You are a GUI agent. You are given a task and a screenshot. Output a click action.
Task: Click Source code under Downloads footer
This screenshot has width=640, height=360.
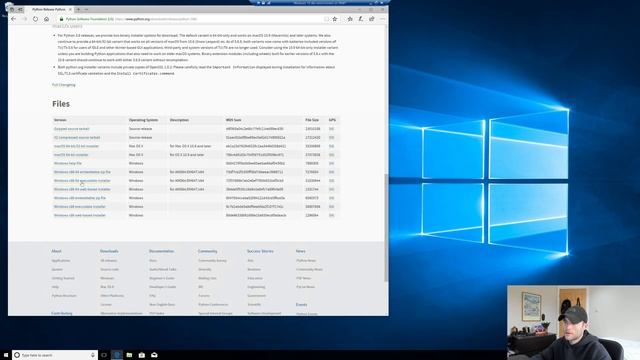[109, 269]
